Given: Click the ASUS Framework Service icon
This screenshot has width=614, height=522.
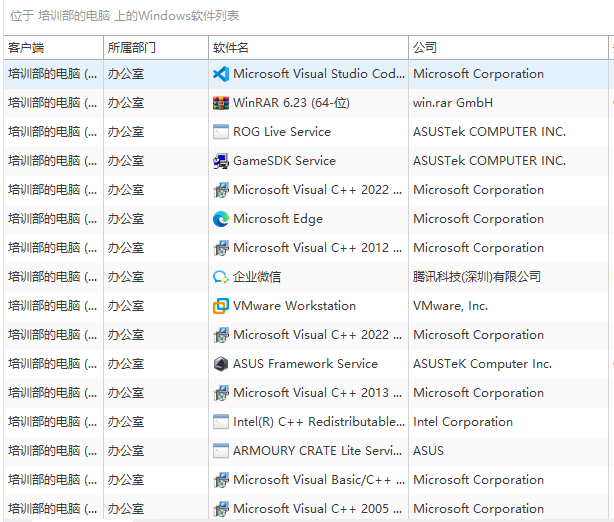Looking at the screenshot, I should coord(221,364).
